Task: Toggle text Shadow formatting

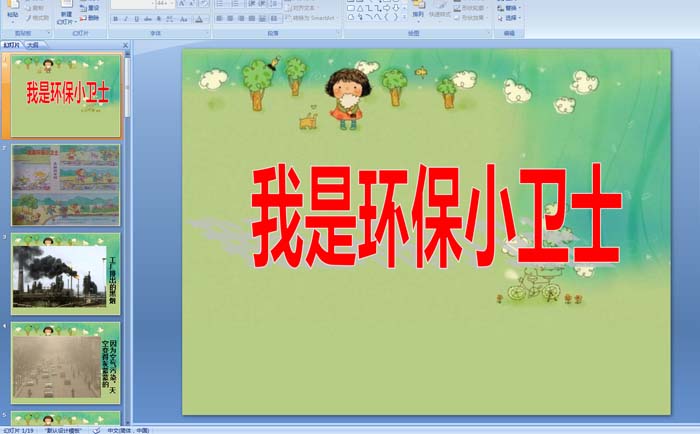Action: [158, 19]
